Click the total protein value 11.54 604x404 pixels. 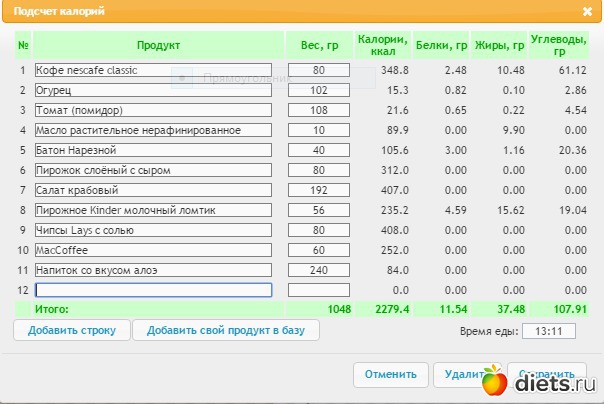(x=453, y=309)
